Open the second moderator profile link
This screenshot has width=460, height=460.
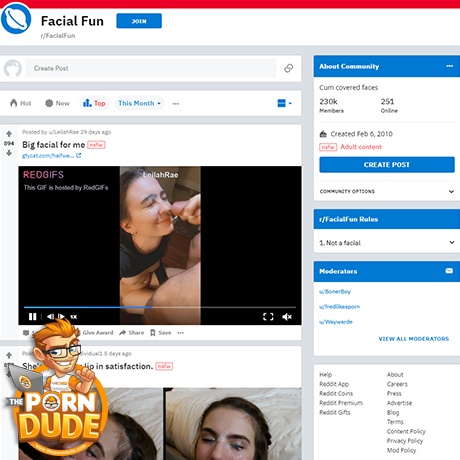[339, 307]
